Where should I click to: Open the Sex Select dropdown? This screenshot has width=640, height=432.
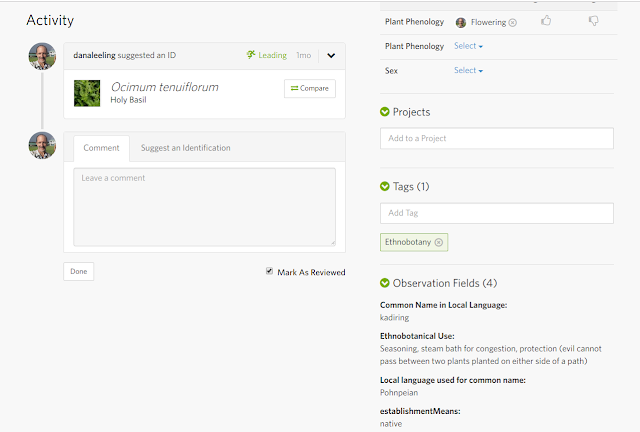tap(468, 71)
